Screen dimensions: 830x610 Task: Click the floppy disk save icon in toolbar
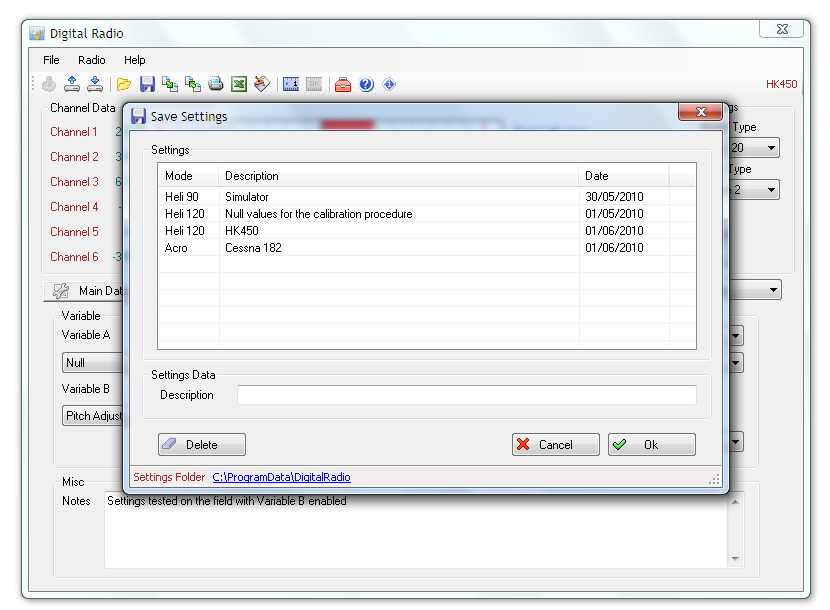click(x=147, y=85)
